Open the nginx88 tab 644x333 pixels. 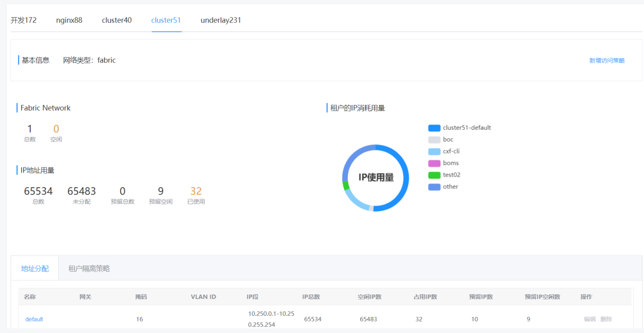69,20
